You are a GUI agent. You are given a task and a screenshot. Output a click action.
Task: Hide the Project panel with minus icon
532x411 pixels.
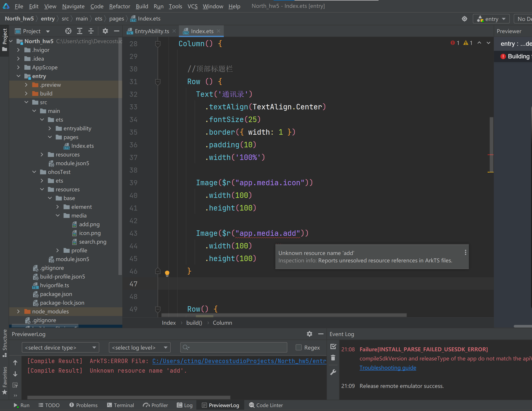(x=117, y=31)
